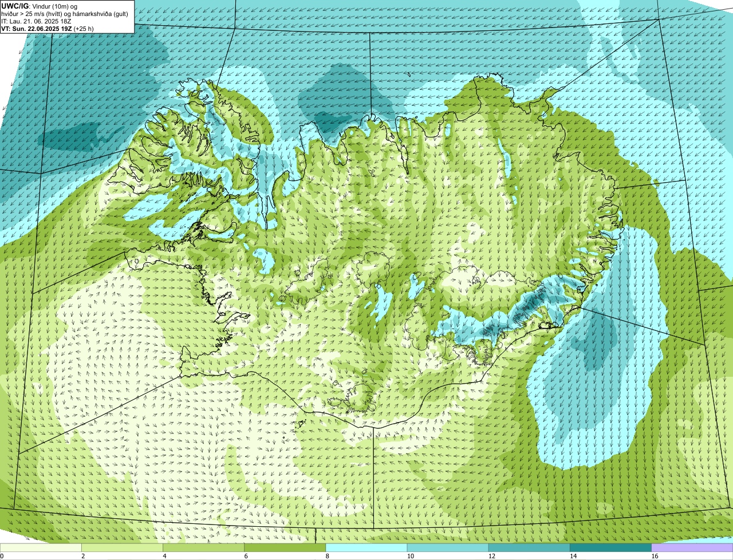Click the '14' label on the color scale
This screenshot has height=560, width=733.
click(573, 556)
